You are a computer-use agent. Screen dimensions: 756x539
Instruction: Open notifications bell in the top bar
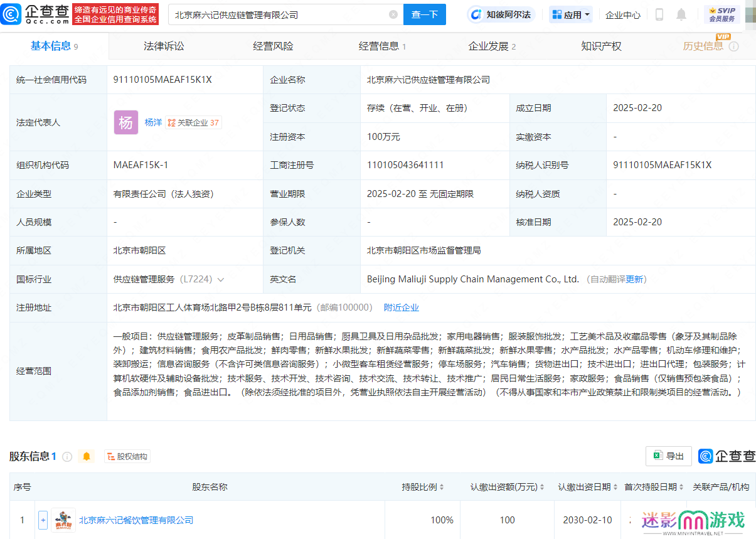click(681, 14)
